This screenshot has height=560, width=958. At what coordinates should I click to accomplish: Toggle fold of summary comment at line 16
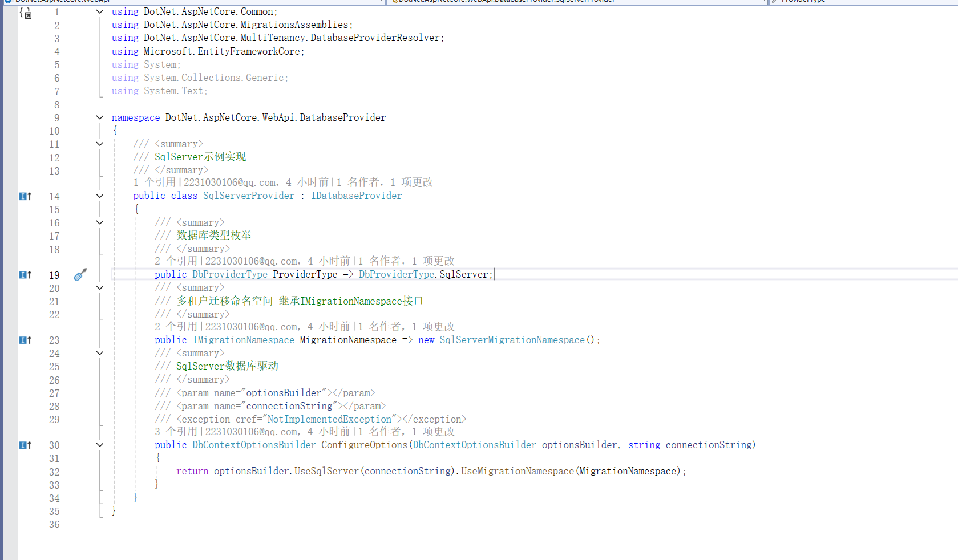click(99, 222)
